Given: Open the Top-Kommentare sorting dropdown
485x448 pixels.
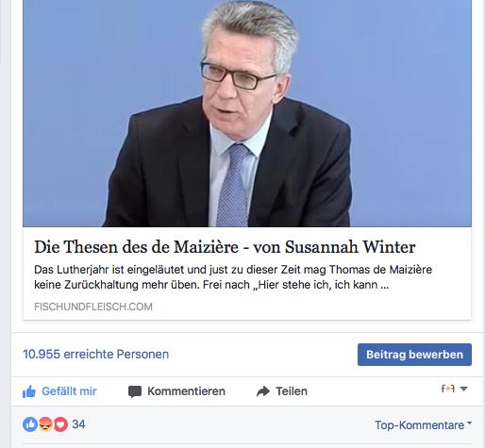Looking at the screenshot, I should point(423,425).
